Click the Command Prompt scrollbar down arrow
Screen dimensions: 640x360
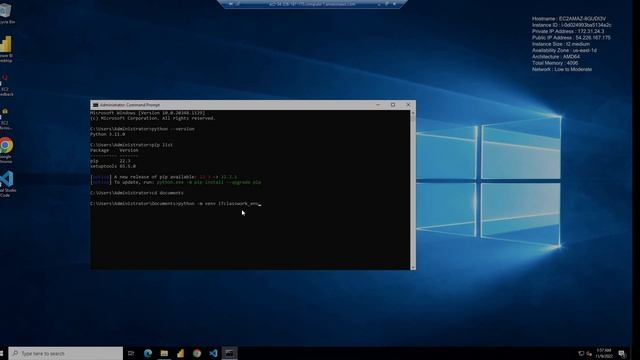tap(413, 267)
